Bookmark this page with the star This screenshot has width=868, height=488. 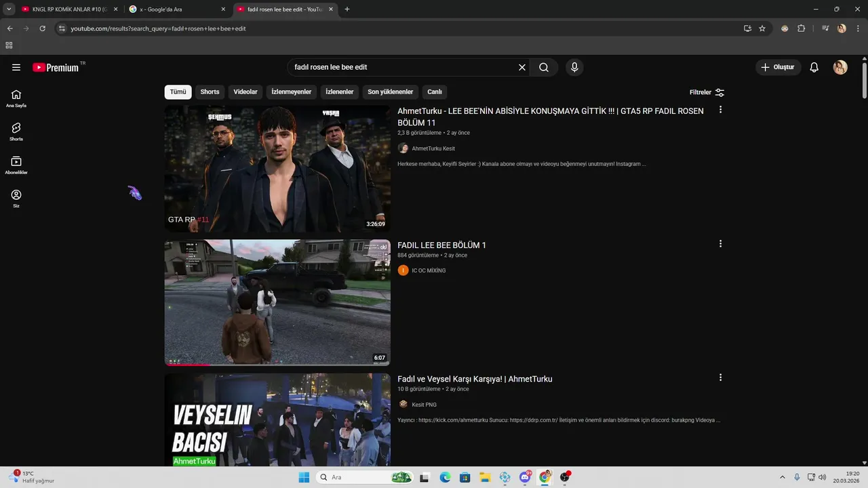[x=762, y=28]
